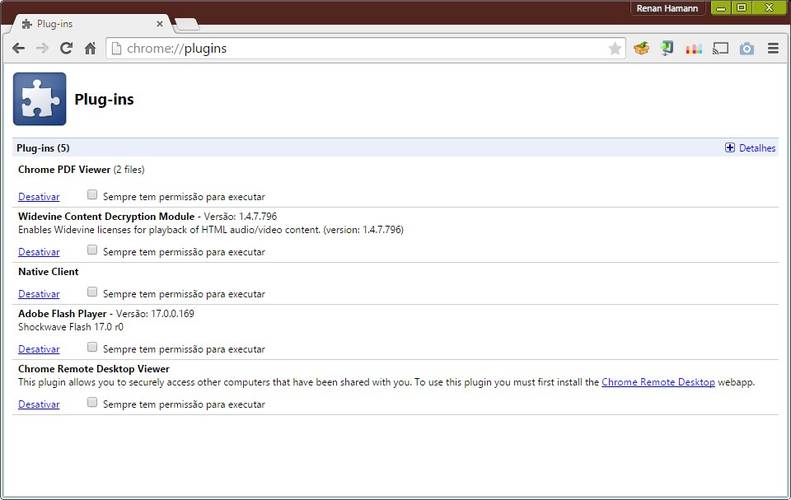Click the 'Native Client' plugin name
791x500 pixels.
point(48,271)
